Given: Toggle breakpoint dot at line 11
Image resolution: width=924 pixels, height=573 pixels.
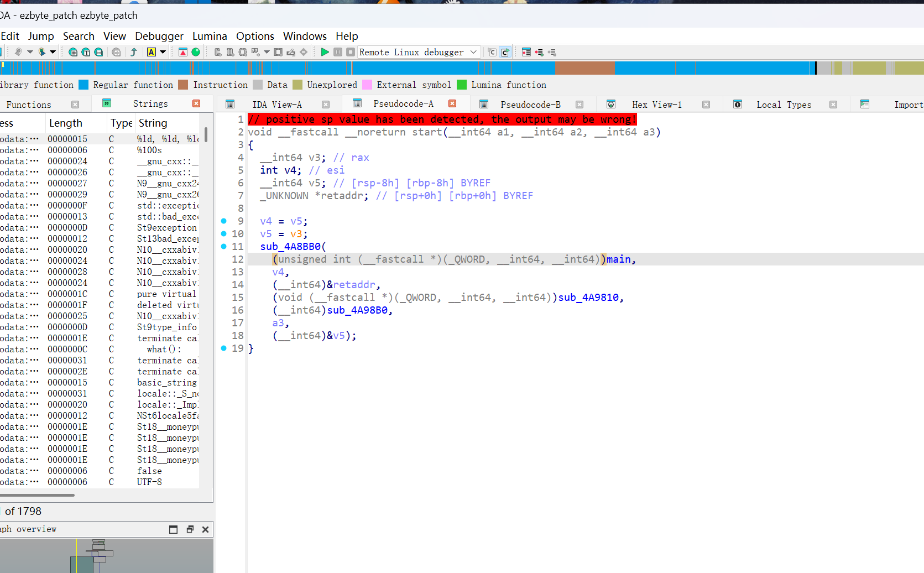Looking at the screenshot, I should click(x=223, y=246).
